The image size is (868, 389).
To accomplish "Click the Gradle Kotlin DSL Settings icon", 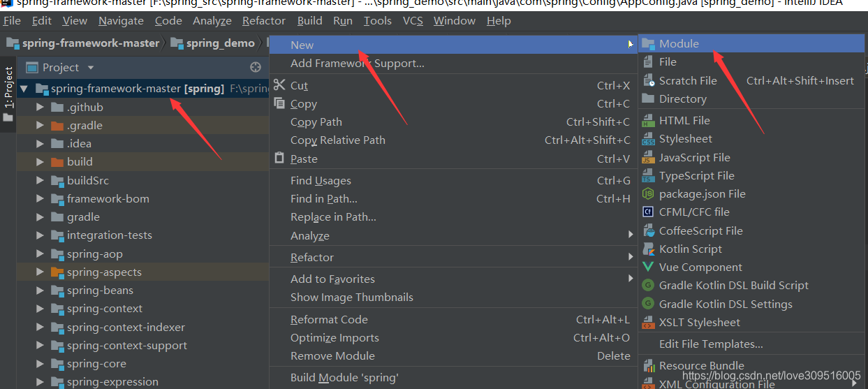I will (647, 304).
